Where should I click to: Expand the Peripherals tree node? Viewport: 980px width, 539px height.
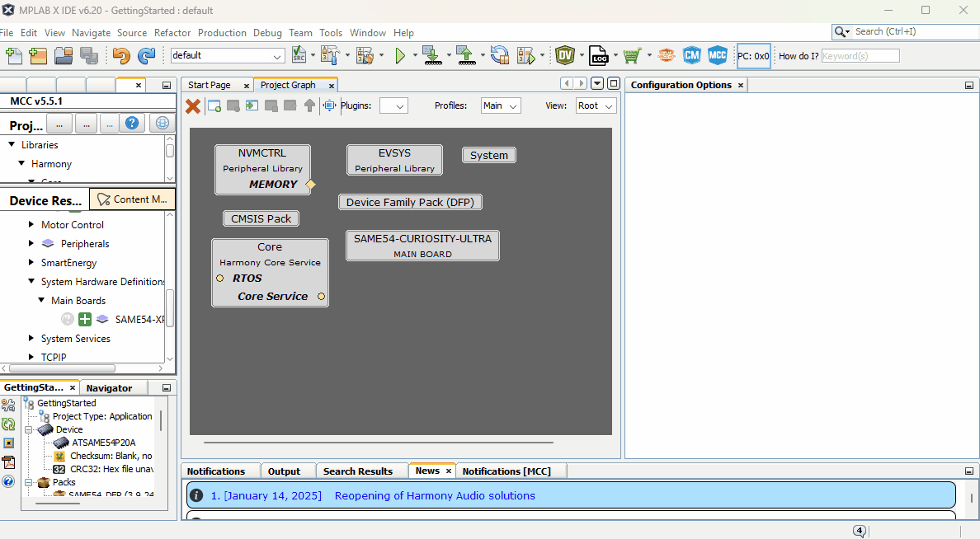[x=31, y=243]
